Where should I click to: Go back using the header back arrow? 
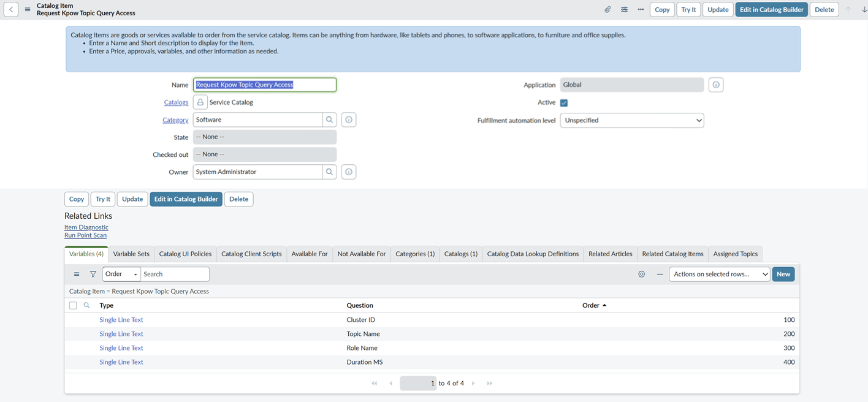pyautogui.click(x=11, y=9)
